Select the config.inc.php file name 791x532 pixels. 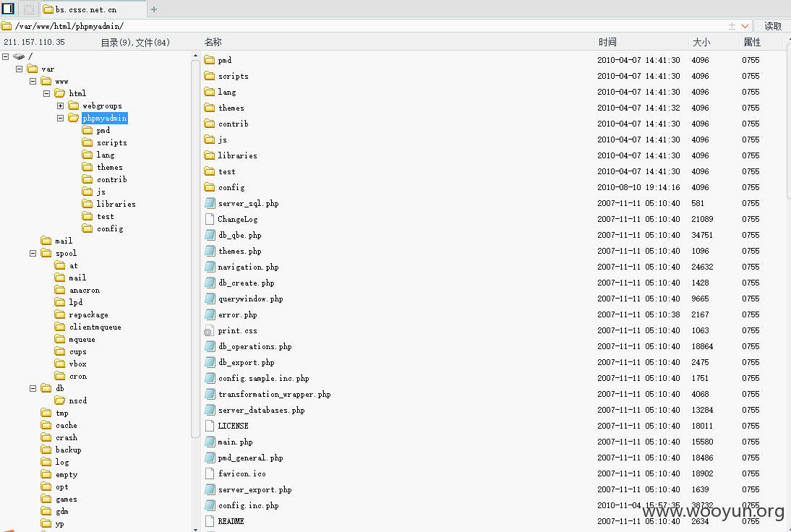(248, 505)
